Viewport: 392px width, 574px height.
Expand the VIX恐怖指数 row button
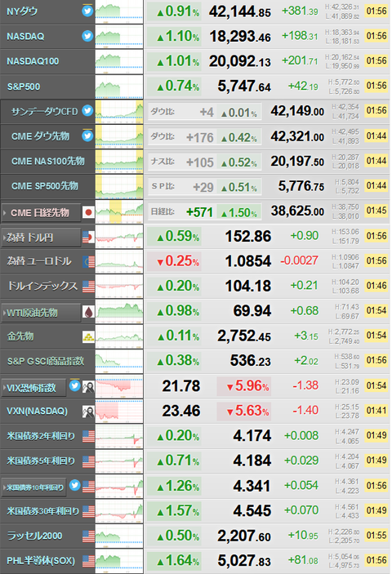tap(33, 388)
